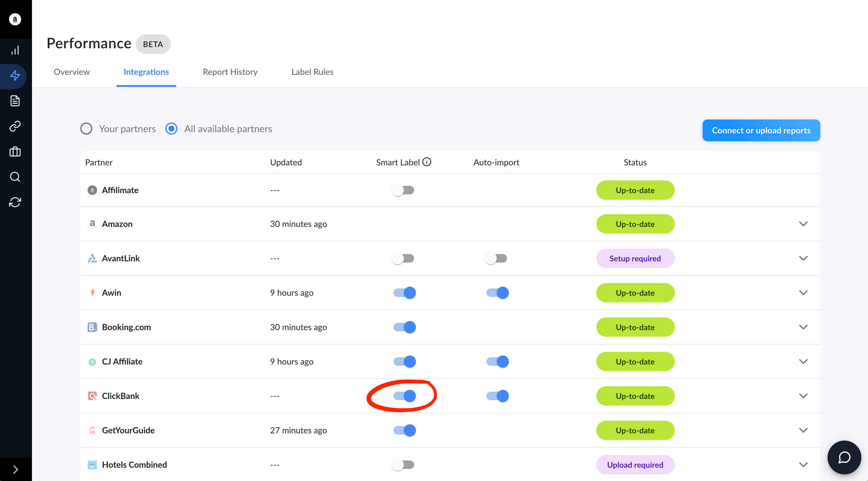The width and height of the screenshot is (868, 481).
Task: Click the GetYourGuide G logo
Action: (92, 430)
